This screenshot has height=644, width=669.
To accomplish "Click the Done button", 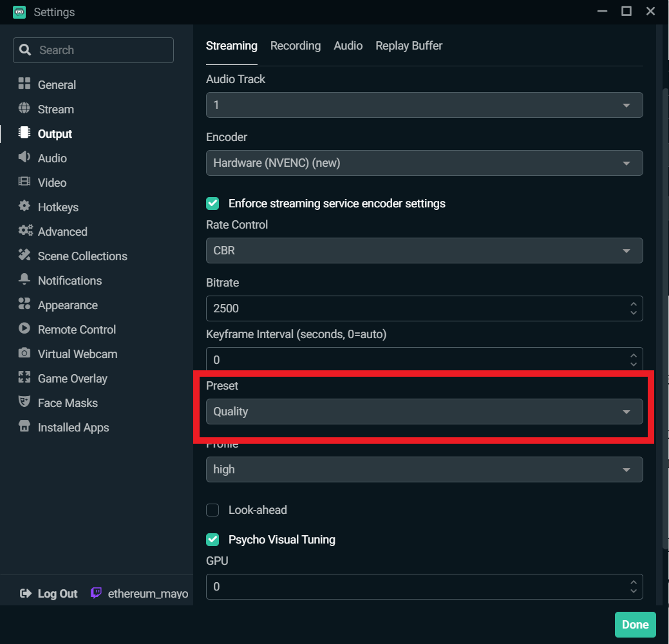I will coord(635,625).
